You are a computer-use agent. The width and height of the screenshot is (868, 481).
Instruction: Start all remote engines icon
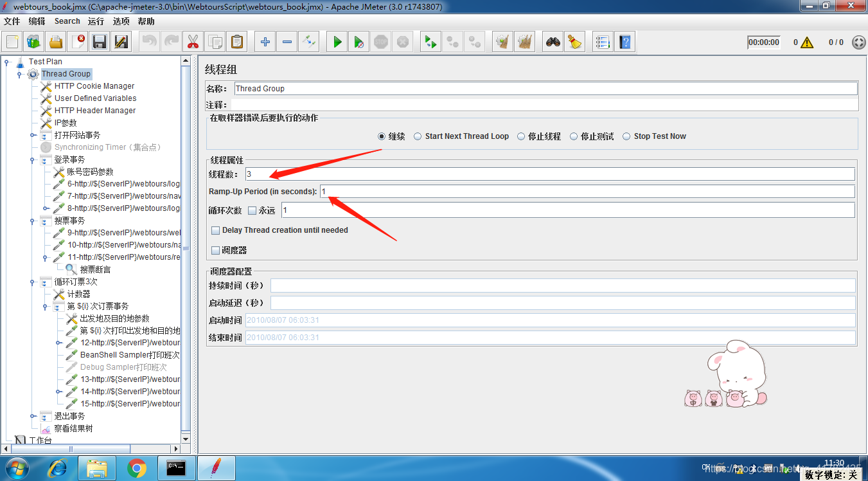[x=431, y=42]
